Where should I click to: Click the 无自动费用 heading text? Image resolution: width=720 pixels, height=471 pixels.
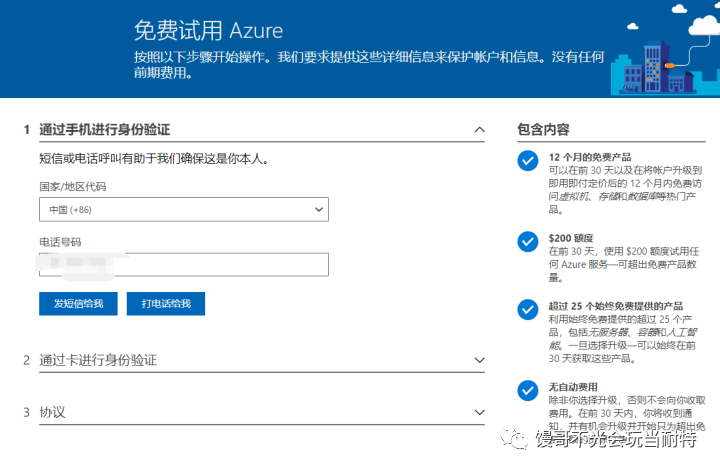click(x=573, y=387)
